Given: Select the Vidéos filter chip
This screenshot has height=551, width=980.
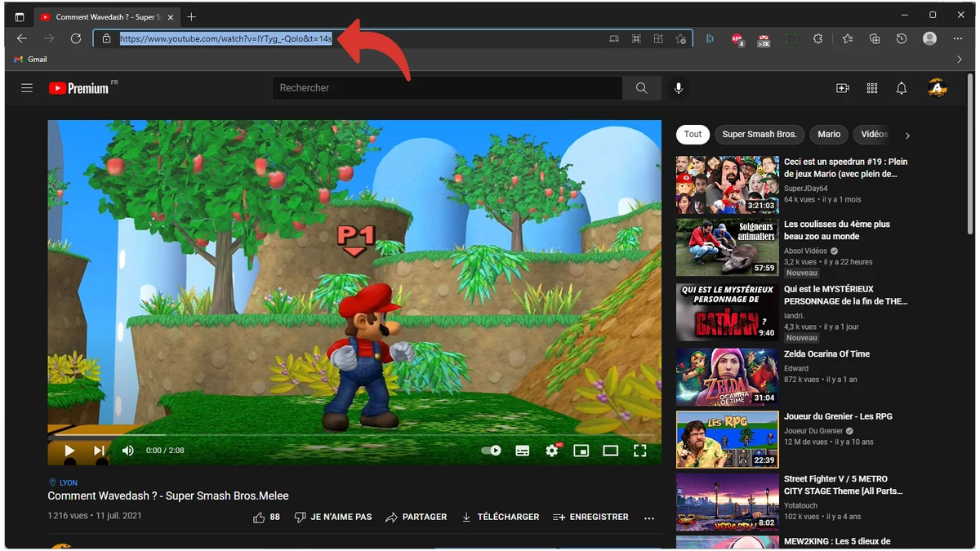Looking at the screenshot, I should [872, 135].
